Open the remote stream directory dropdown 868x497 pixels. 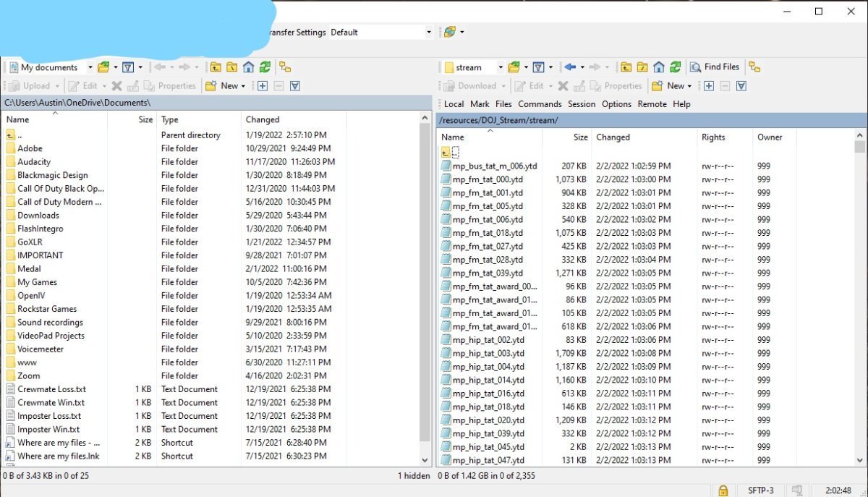500,67
